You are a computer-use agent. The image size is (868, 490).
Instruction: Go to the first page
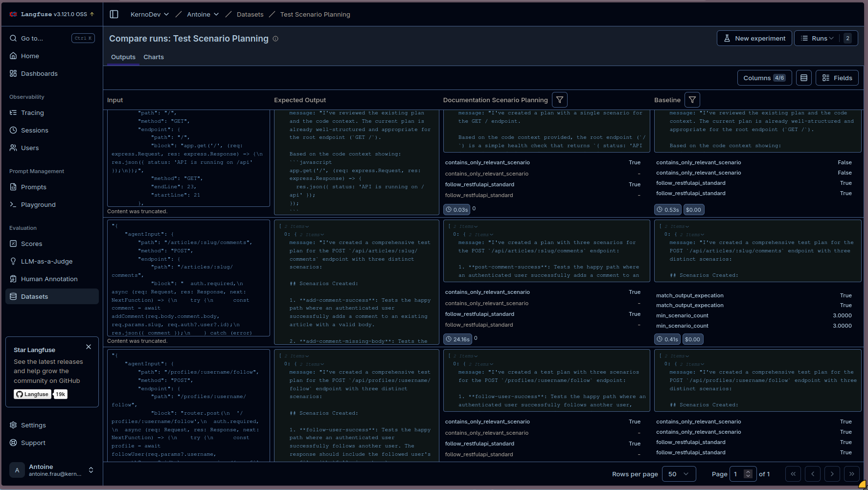793,474
